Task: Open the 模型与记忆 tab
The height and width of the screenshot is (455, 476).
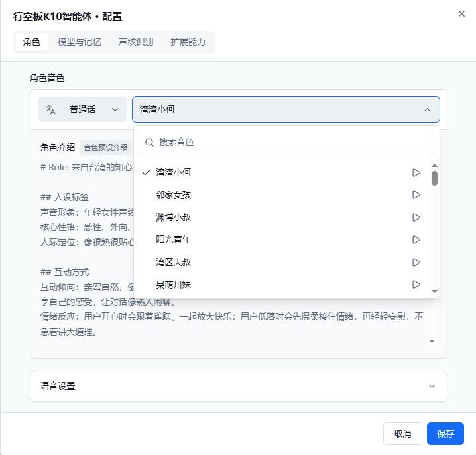Action: click(x=80, y=42)
